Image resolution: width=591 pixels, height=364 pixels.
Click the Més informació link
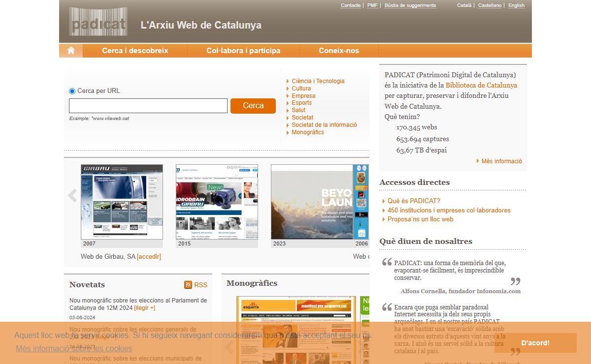coord(501,161)
